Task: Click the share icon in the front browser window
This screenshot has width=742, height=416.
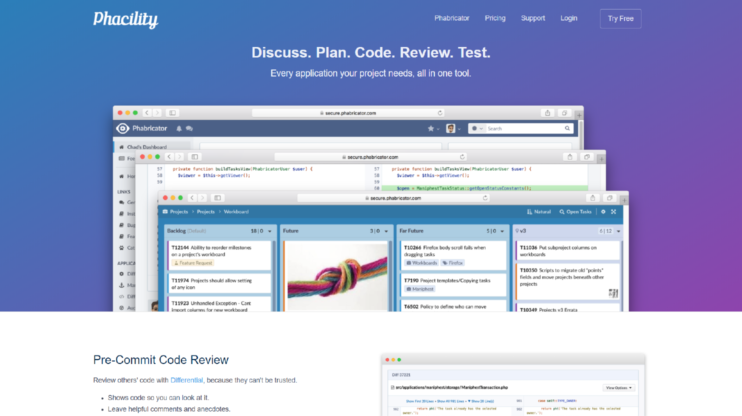Action: tap(592, 198)
